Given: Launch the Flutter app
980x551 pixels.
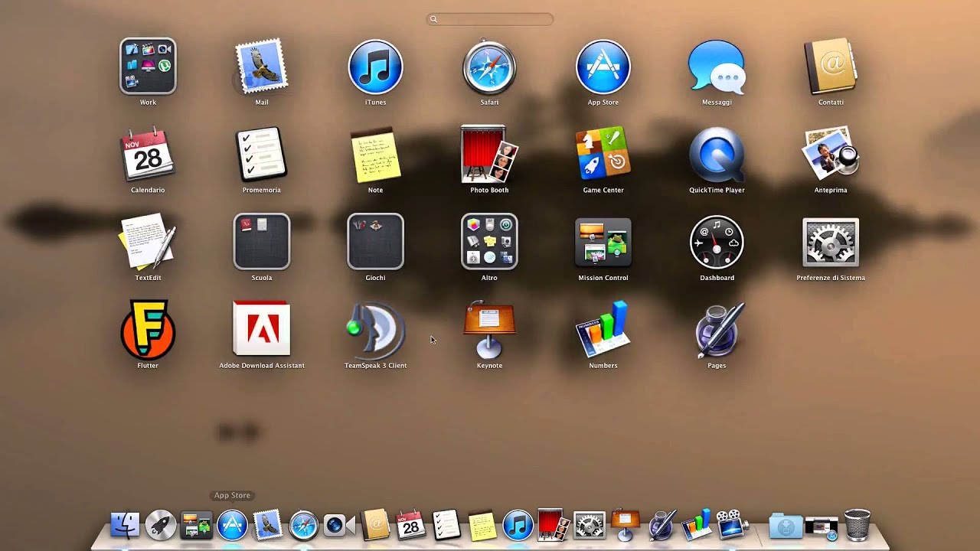Looking at the screenshot, I should click(148, 331).
